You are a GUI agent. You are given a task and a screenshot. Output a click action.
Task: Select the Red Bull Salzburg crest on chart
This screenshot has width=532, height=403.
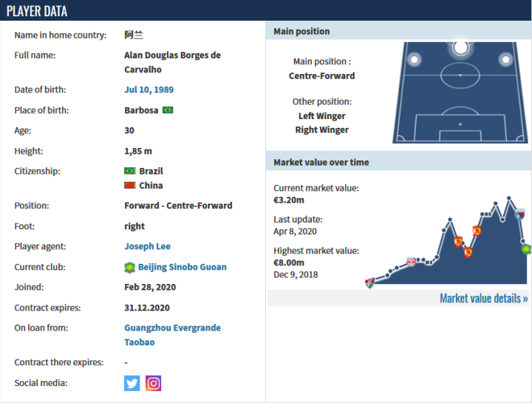(x=412, y=261)
